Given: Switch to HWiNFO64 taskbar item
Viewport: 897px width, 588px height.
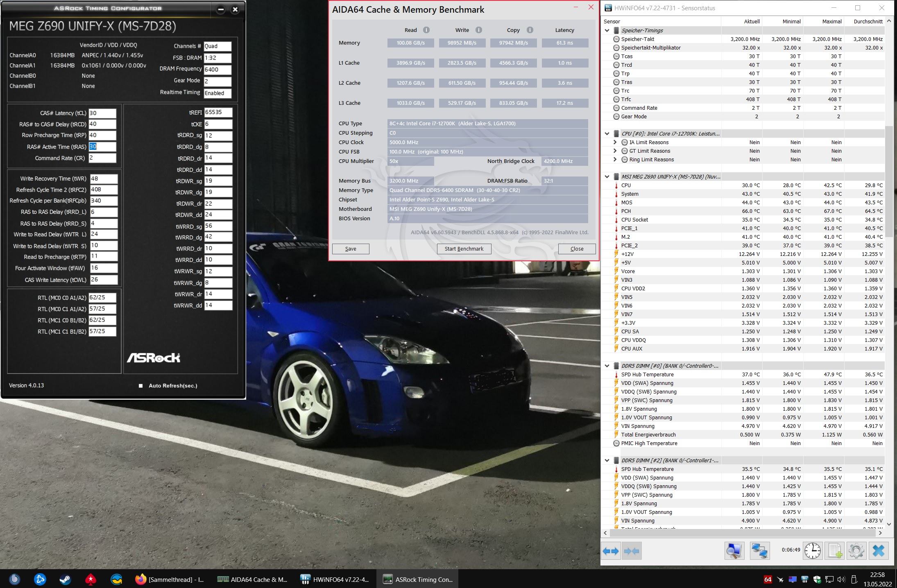Looking at the screenshot, I should point(335,579).
